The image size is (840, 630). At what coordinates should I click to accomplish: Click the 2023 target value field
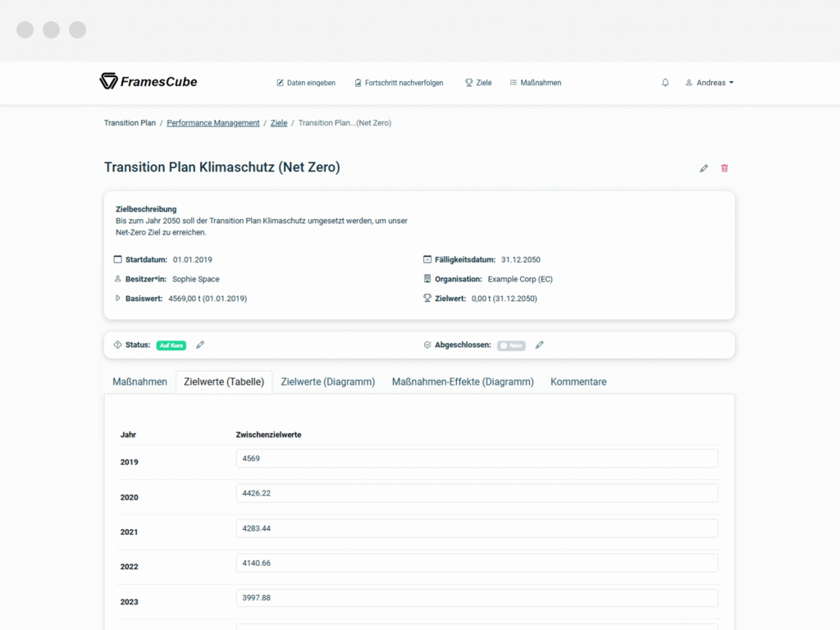click(477, 598)
